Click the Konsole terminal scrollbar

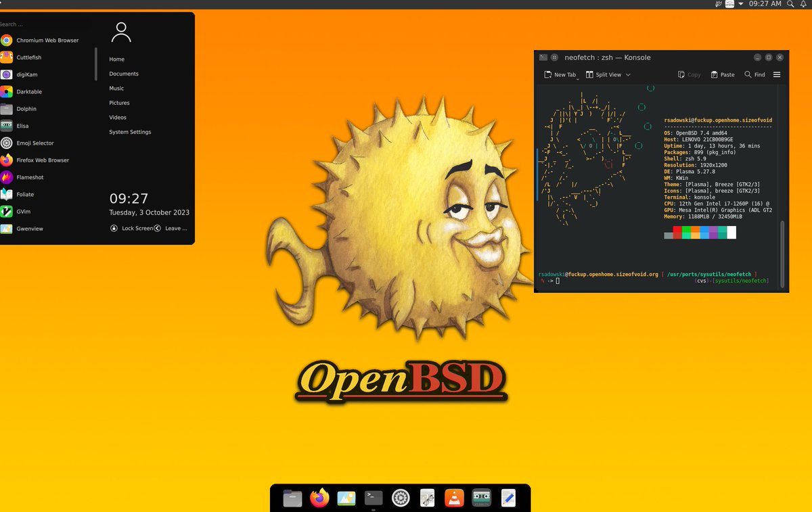tap(784, 254)
